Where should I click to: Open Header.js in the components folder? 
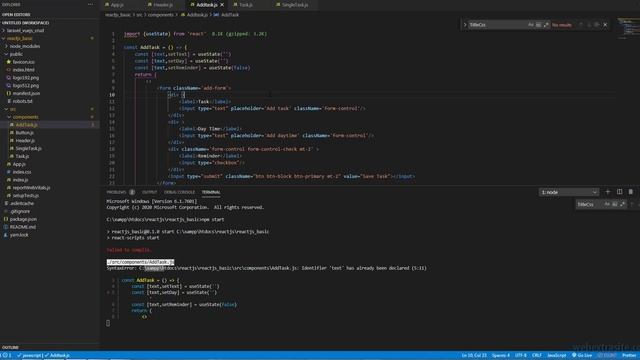tap(25, 140)
